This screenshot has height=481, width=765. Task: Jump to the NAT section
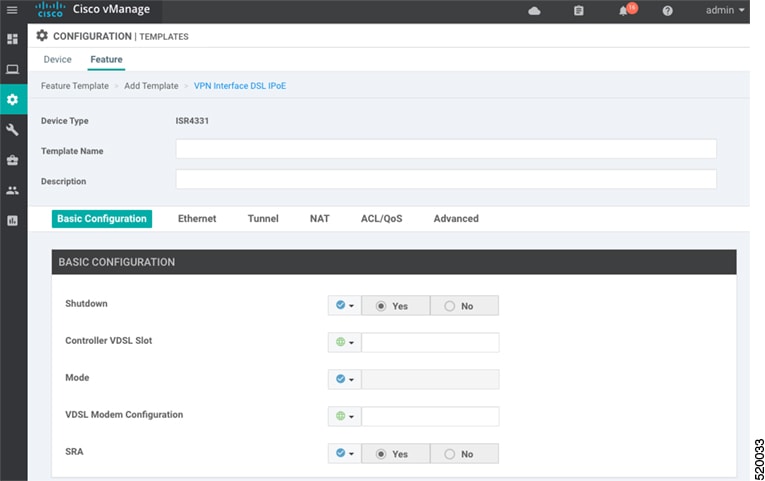pyautogui.click(x=320, y=219)
